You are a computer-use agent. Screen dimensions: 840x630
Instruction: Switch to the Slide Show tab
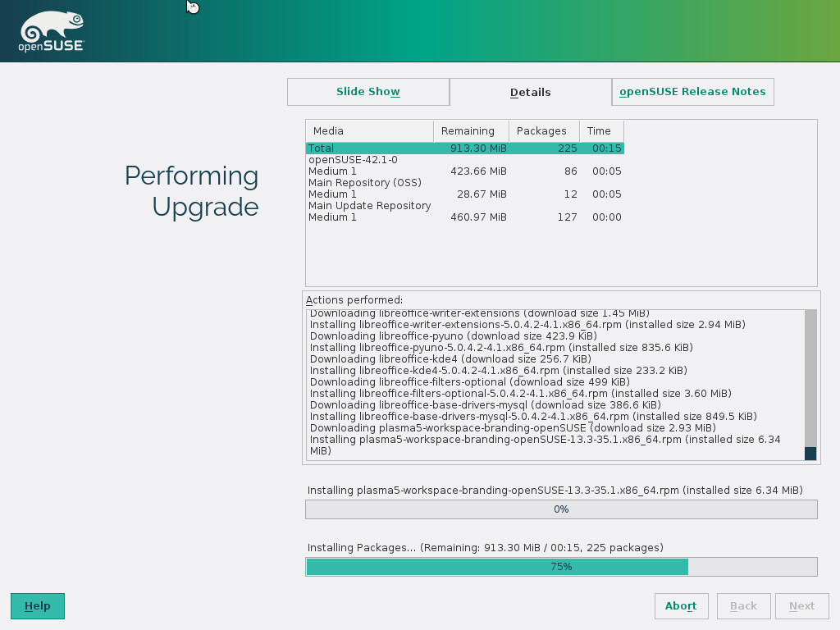[368, 92]
